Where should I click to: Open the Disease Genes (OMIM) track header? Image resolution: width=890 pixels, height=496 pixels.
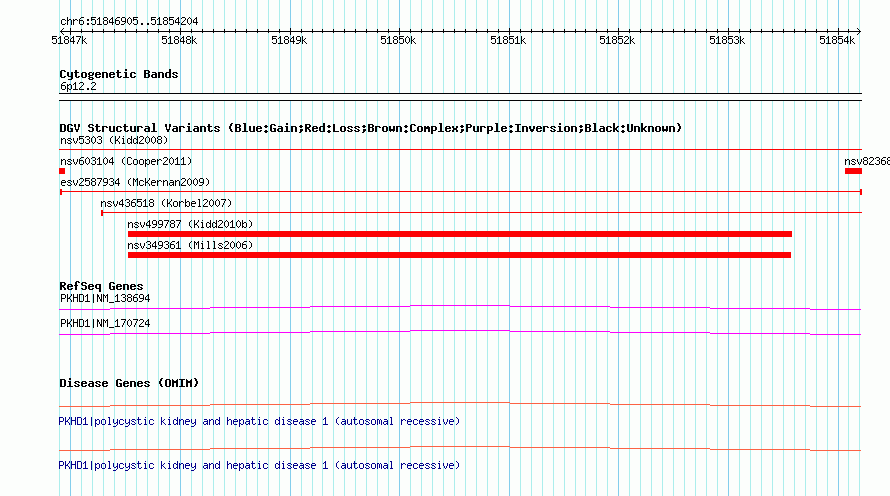[x=129, y=383]
